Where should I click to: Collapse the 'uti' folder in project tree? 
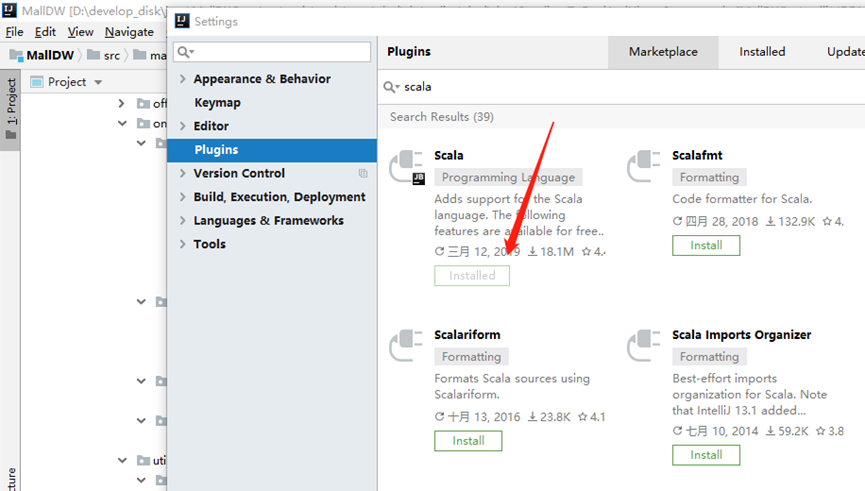tap(122, 460)
